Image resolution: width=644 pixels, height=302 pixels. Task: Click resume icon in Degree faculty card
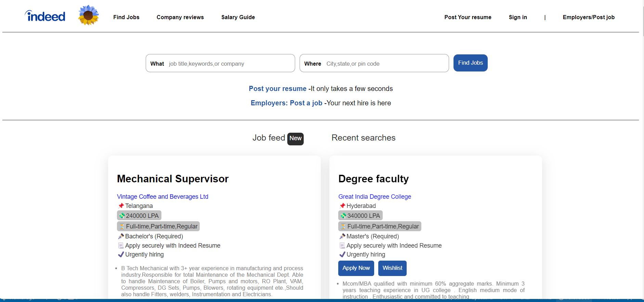[x=342, y=246]
